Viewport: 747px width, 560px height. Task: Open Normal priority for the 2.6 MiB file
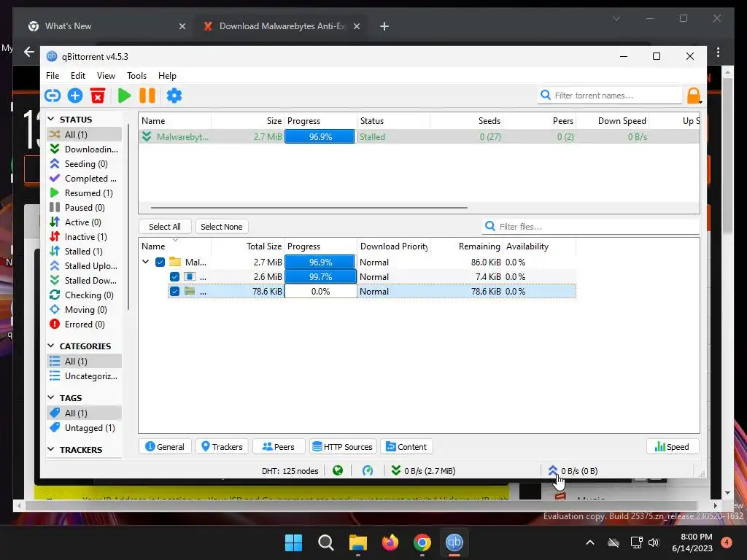393,276
